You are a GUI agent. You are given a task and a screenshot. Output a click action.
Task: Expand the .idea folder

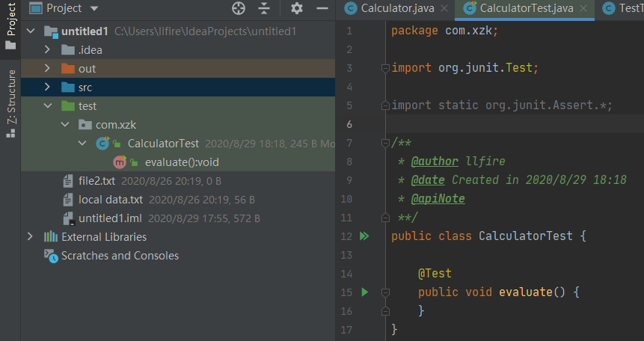47,50
